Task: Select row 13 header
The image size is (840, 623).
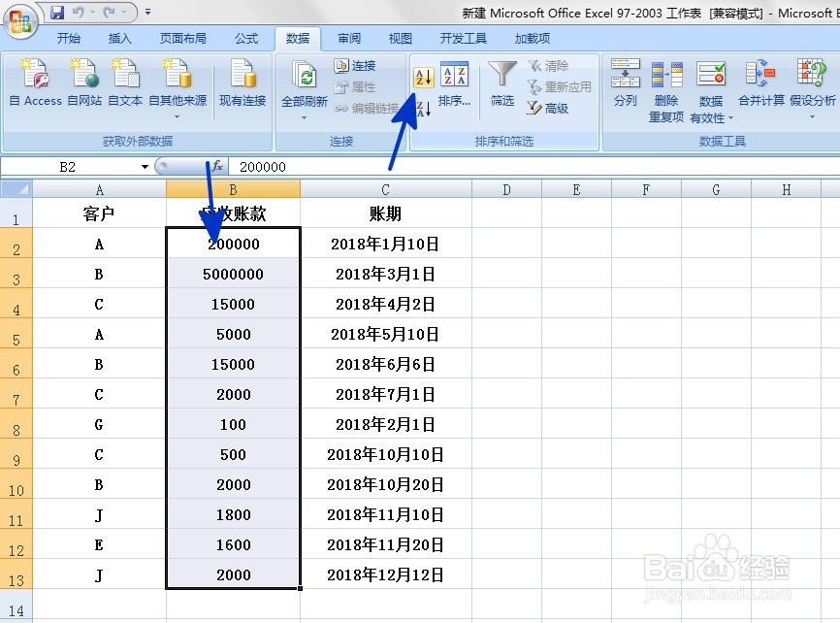Action: click(x=16, y=574)
